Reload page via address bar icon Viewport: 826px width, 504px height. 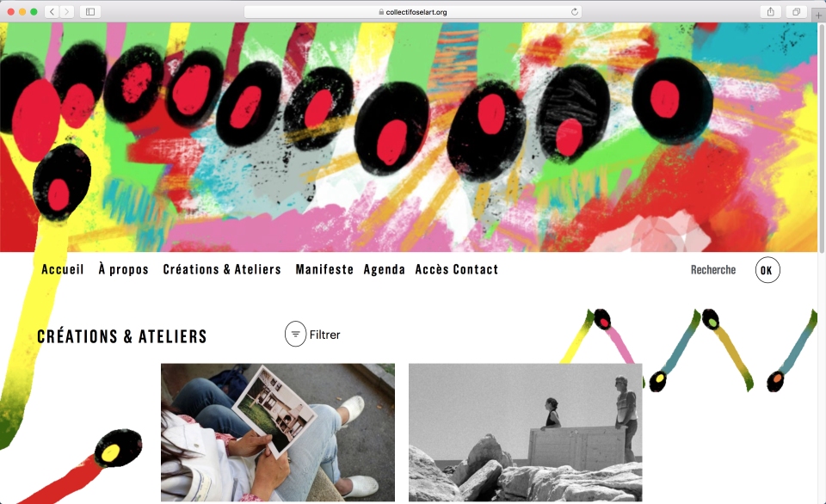(x=574, y=11)
